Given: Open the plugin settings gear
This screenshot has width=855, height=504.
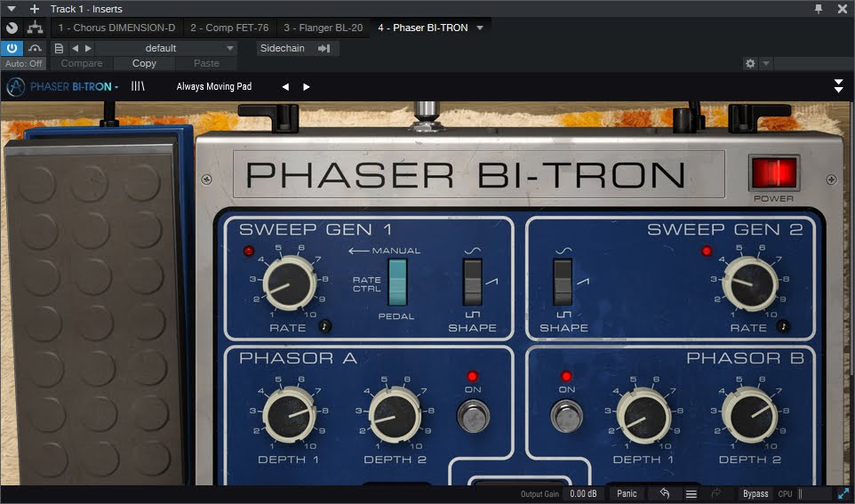Looking at the screenshot, I should (750, 63).
